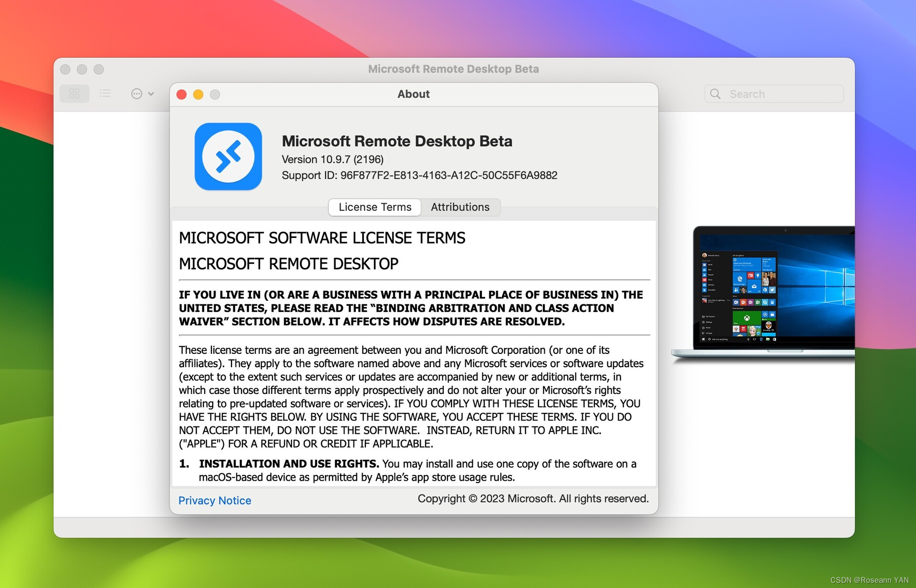Click the Version 10.9.7 (2196) text
Image resolution: width=916 pixels, height=588 pixels.
pyautogui.click(x=333, y=159)
